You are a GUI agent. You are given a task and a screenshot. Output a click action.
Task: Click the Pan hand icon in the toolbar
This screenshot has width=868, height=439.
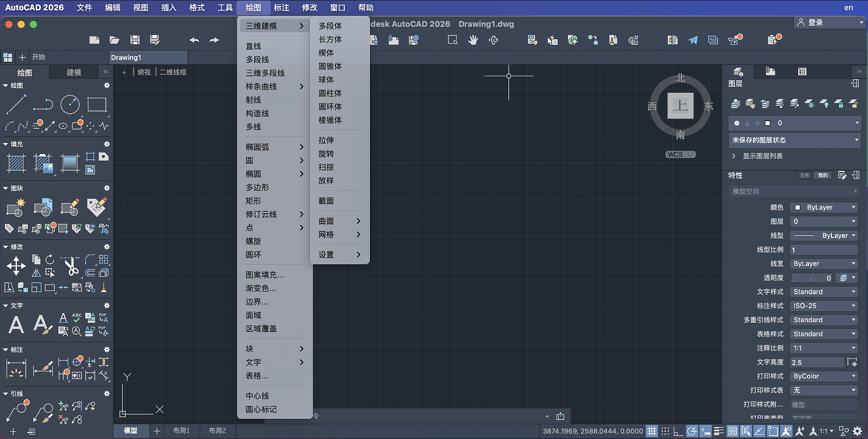pos(473,40)
